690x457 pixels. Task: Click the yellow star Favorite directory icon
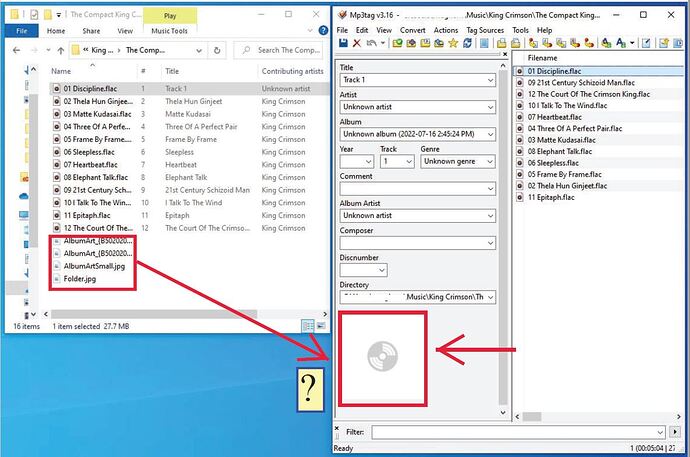[453, 43]
